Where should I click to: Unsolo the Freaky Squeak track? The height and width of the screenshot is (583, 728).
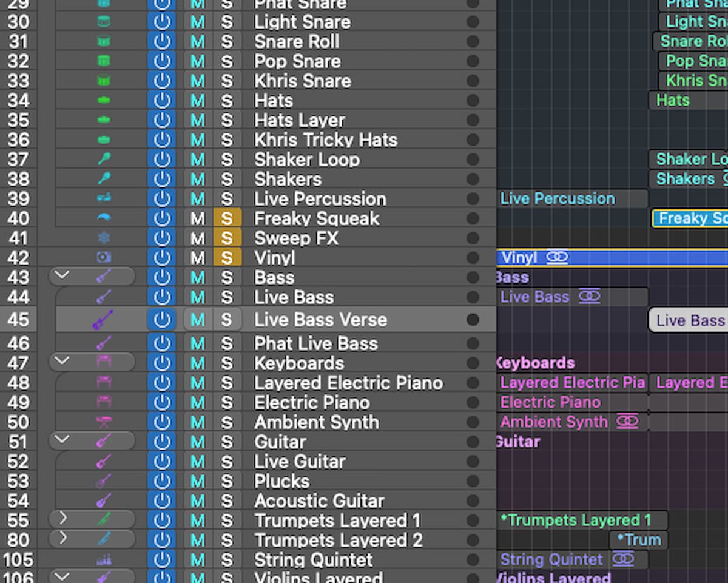[227, 218]
